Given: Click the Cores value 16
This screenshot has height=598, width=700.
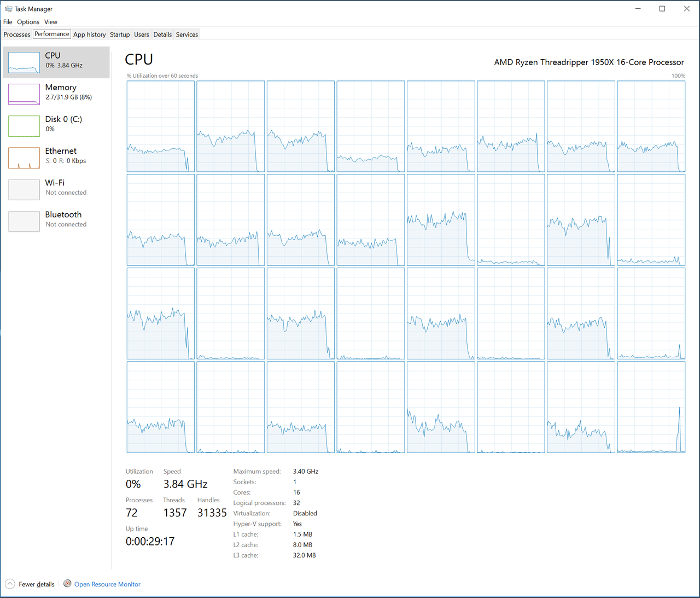Looking at the screenshot, I should [296, 492].
